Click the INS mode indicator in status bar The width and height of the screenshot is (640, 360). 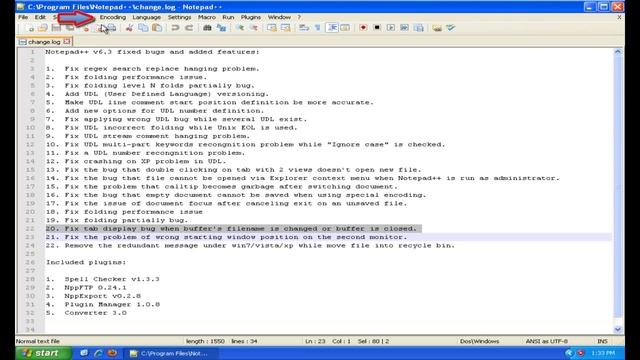coord(602,341)
